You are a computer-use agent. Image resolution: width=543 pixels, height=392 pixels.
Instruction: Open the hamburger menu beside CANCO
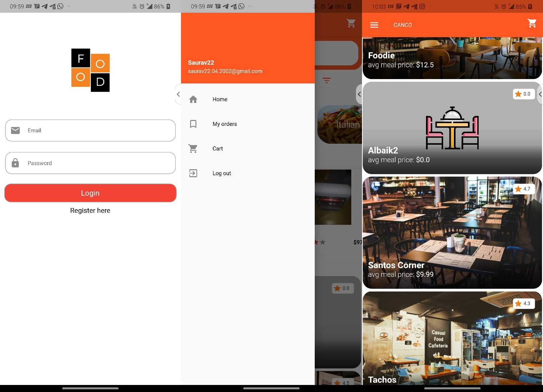[x=374, y=25]
